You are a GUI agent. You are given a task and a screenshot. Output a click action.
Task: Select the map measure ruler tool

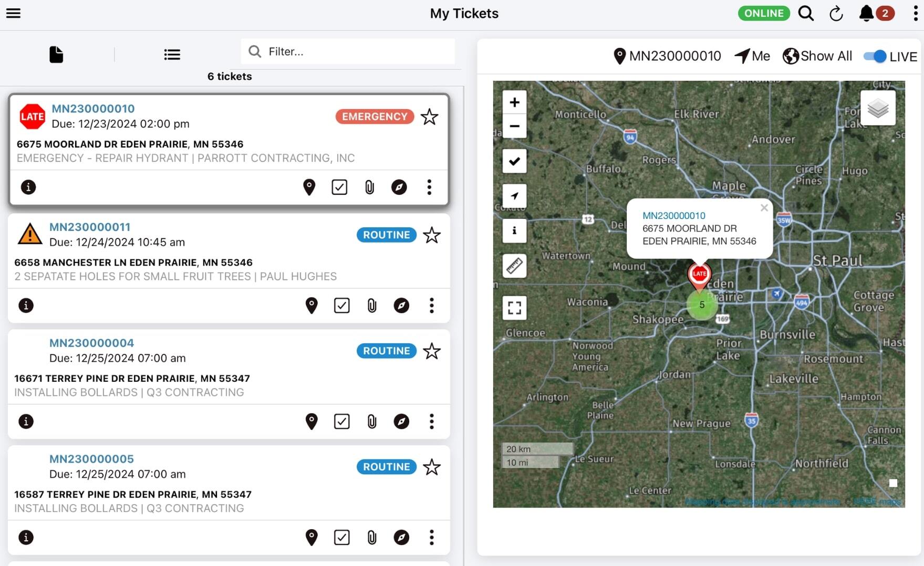pos(514,266)
